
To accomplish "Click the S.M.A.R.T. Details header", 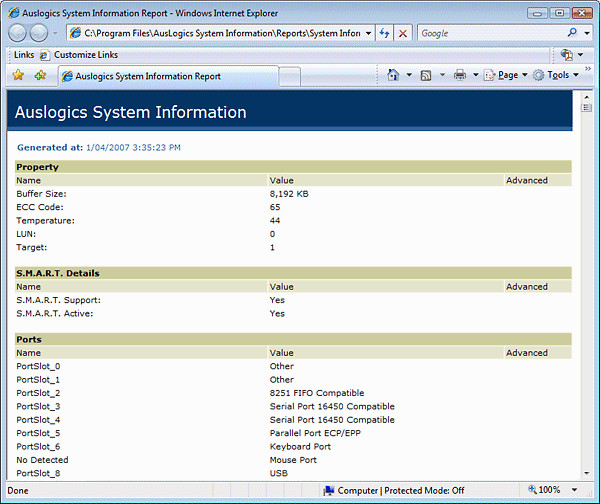I will (293, 273).
